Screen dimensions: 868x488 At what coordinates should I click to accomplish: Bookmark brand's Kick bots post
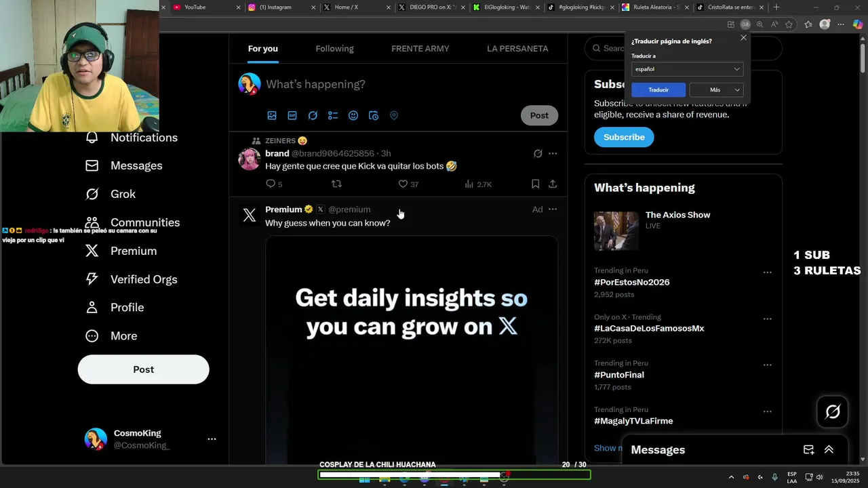535,184
